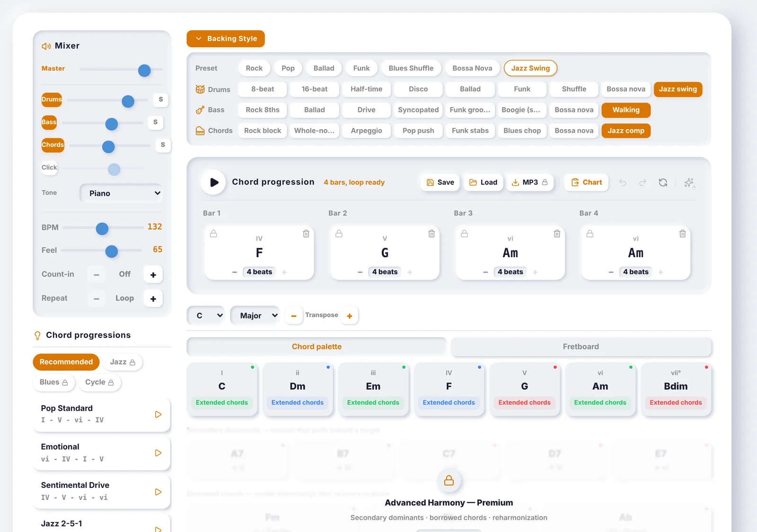Save the chord progression
The width and height of the screenshot is (757, 532).
click(440, 183)
